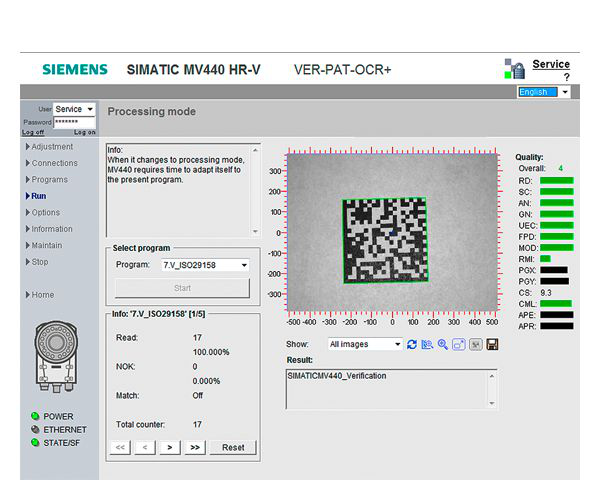
Task: Click the GN quality green bar
Action: [557, 214]
